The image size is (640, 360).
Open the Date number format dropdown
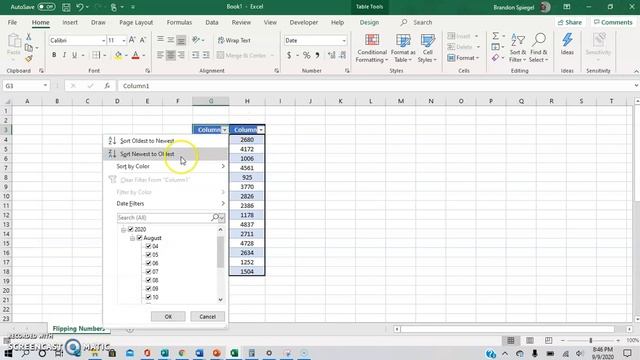coord(344,40)
